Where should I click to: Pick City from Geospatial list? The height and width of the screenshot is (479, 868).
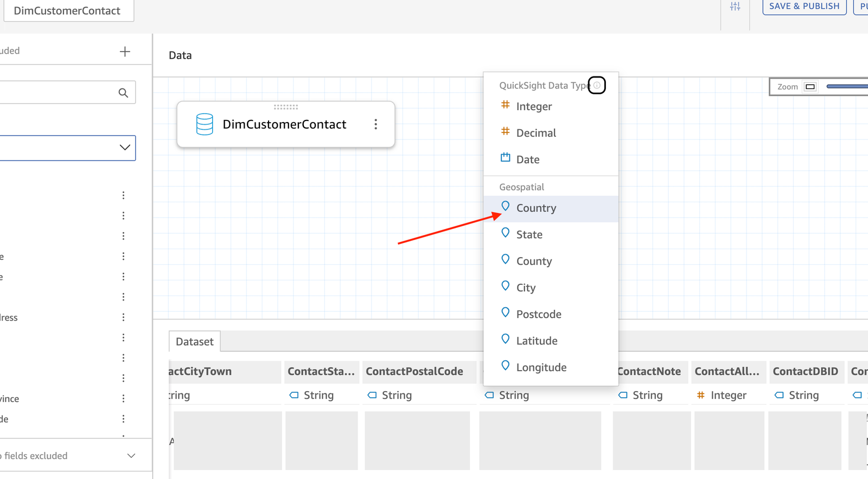point(551,288)
